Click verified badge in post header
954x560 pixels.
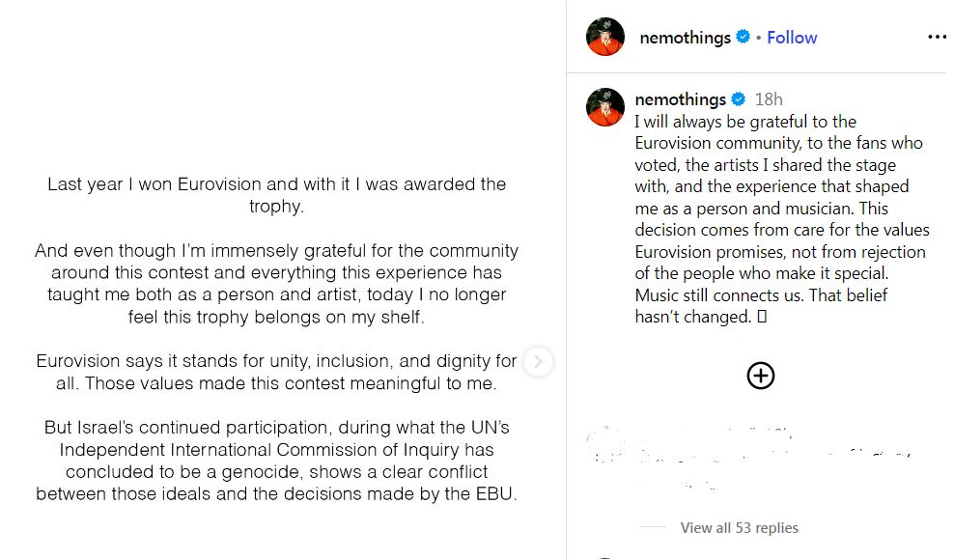(x=743, y=37)
